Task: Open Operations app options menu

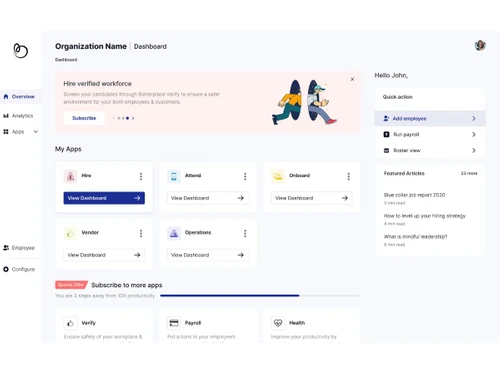Action: pyautogui.click(x=245, y=233)
